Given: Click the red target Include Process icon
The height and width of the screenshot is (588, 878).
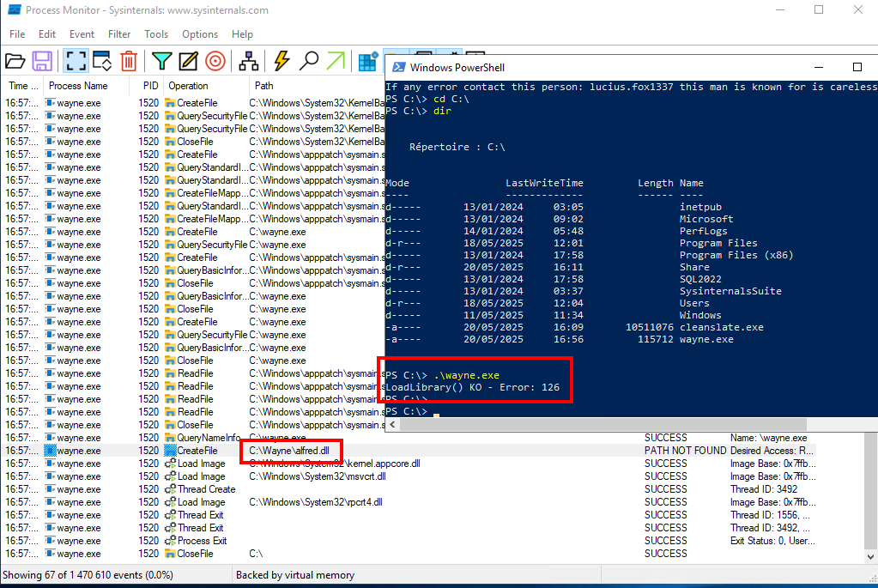Looking at the screenshot, I should click(215, 61).
